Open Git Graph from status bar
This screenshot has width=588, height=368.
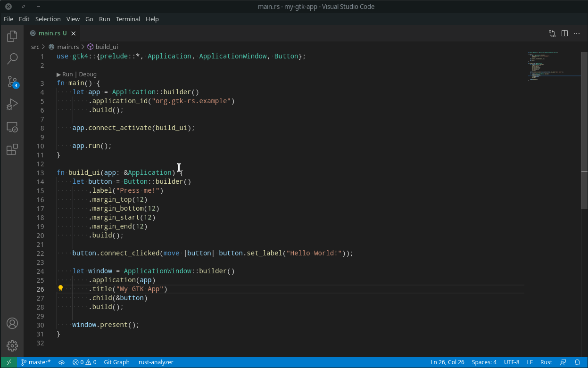click(116, 362)
